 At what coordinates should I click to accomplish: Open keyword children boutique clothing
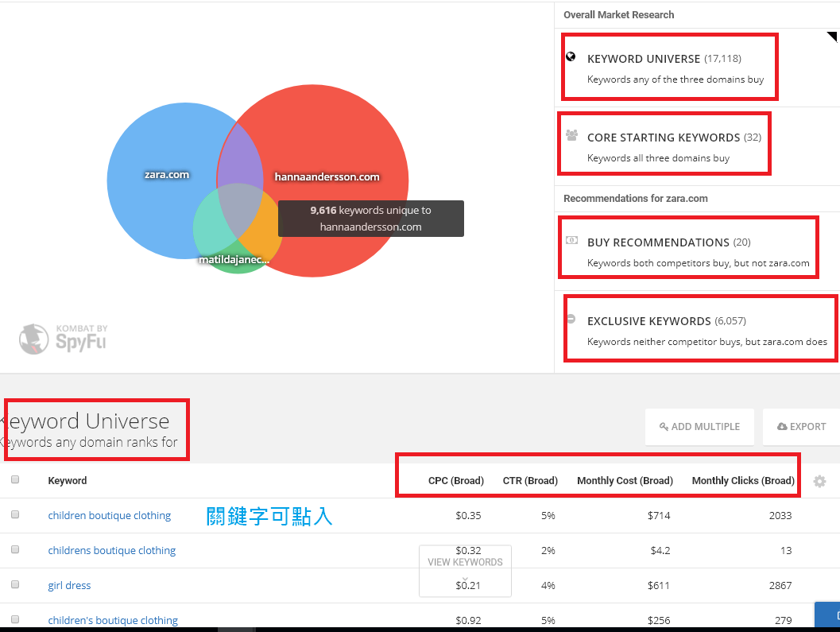[x=110, y=515]
